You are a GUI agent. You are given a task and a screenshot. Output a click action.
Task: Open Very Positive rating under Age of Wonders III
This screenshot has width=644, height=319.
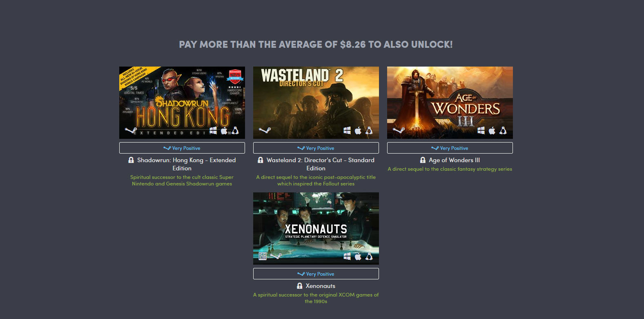(x=450, y=148)
